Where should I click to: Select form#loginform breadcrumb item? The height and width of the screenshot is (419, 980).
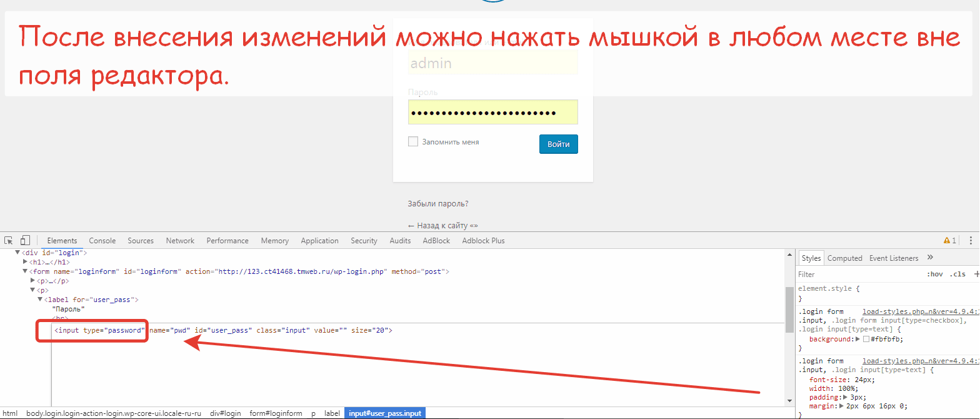pos(276,413)
